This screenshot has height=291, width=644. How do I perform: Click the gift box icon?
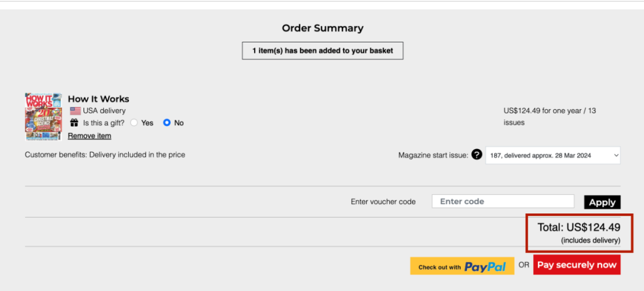(75, 123)
